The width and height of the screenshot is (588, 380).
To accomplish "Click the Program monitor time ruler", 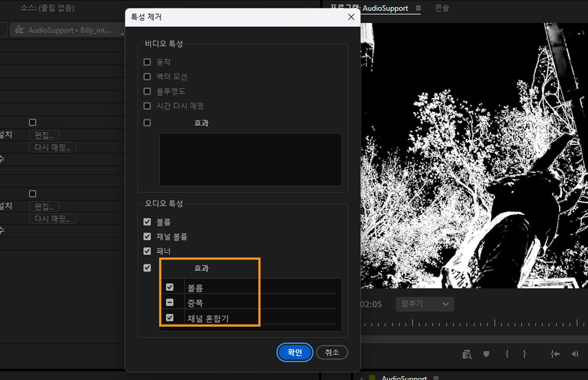I will [x=474, y=323].
